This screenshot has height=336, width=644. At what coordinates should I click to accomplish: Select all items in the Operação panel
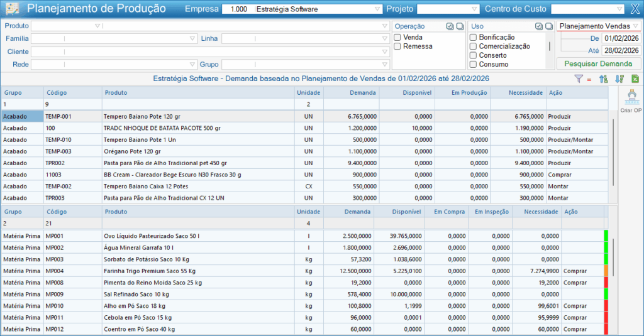pyautogui.click(x=450, y=26)
